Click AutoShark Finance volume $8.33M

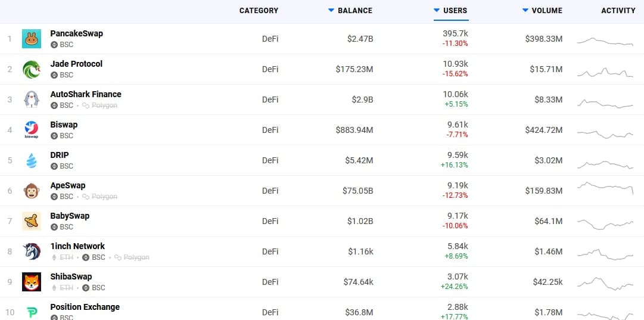548,100
